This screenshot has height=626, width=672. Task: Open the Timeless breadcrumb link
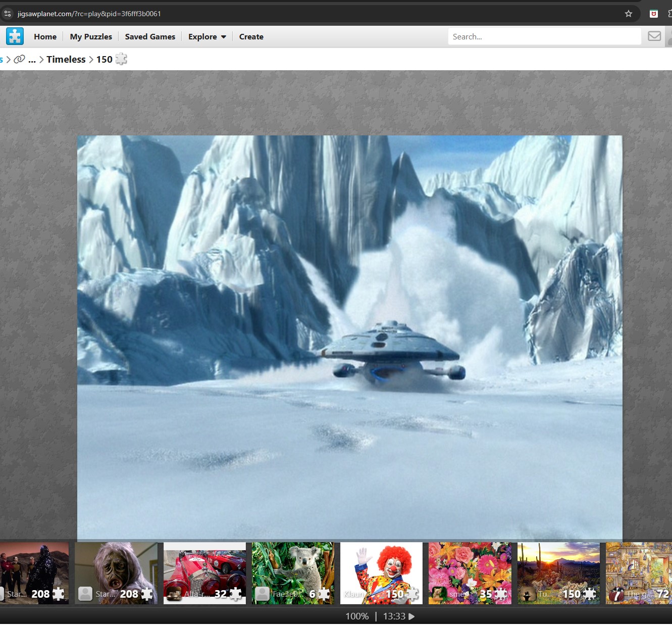point(66,59)
